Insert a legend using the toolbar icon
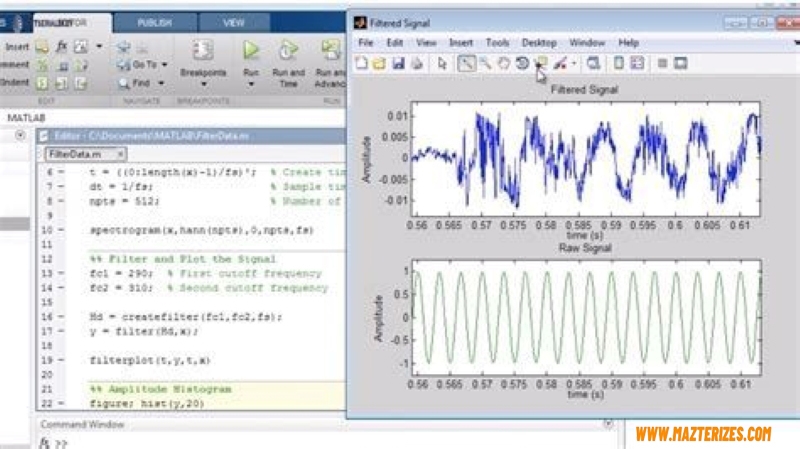Screen dimensions: 800x449 click(637, 64)
